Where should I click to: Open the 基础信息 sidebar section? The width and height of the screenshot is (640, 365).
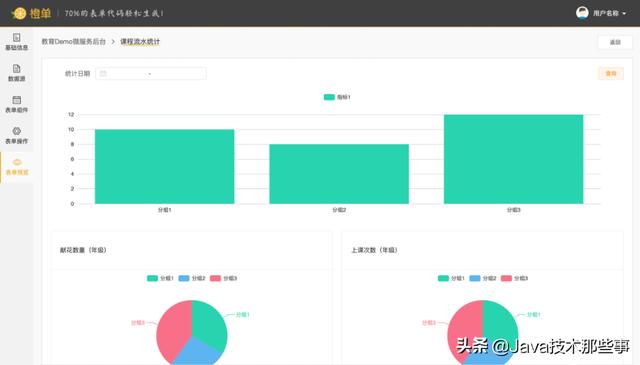(16, 42)
